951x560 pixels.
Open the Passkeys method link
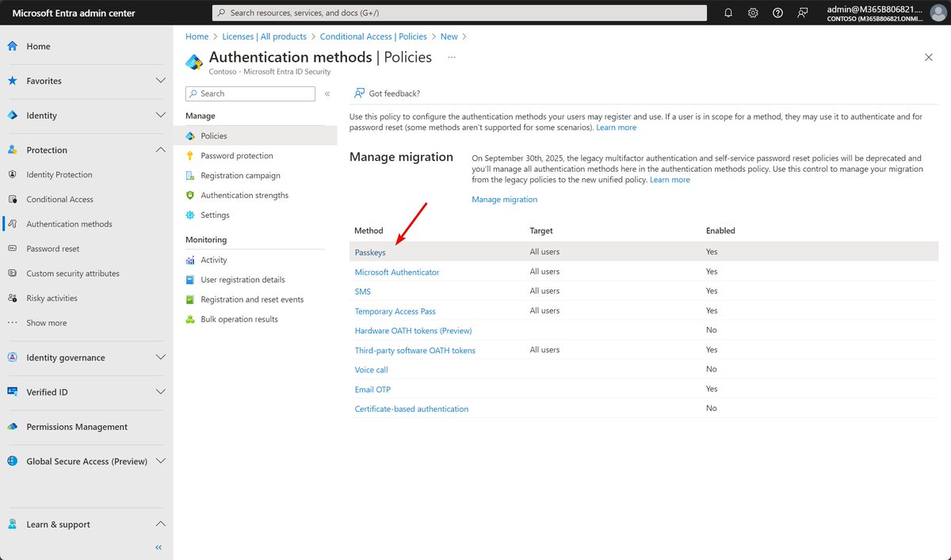(370, 252)
